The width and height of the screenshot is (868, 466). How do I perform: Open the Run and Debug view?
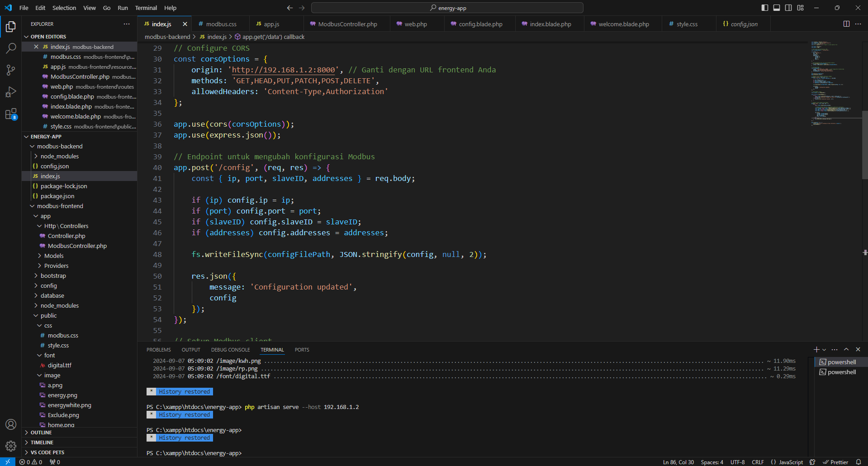(11, 92)
